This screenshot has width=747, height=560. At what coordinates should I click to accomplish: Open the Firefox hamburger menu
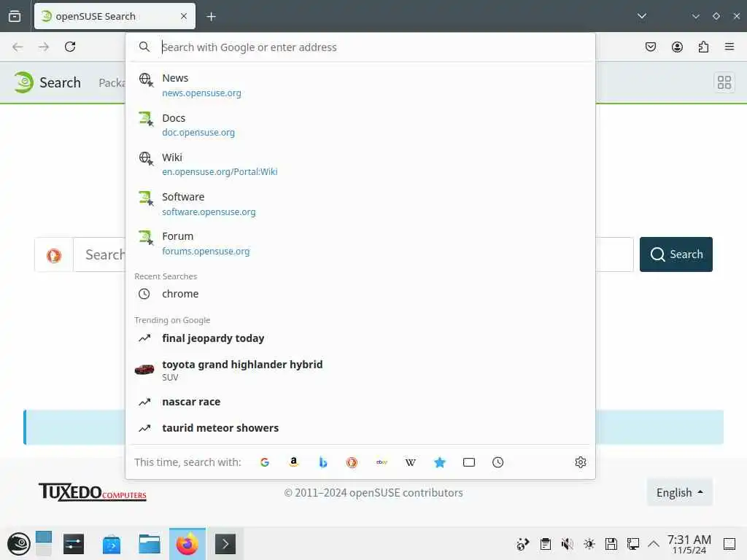click(x=729, y=47)
